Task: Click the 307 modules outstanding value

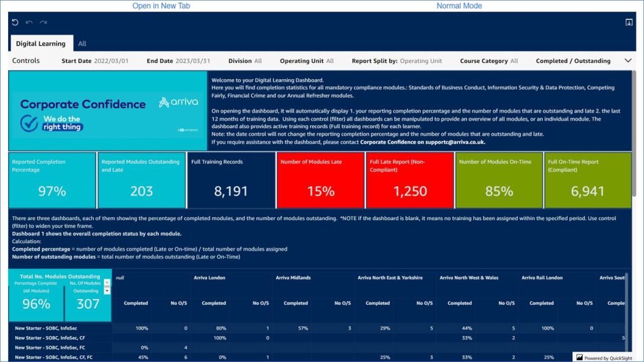Action: (88, 304)
